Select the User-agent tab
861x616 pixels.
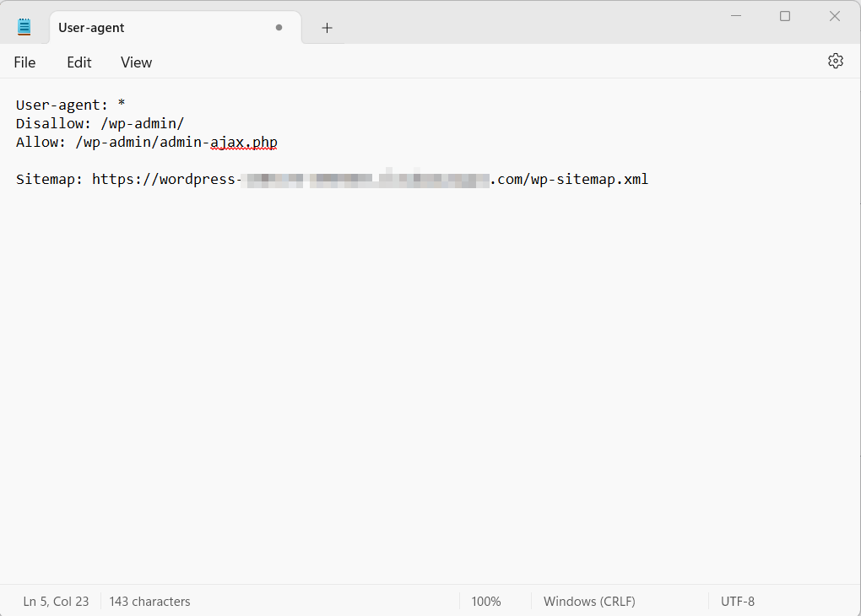pyautogui.click(x=176, y=28)
